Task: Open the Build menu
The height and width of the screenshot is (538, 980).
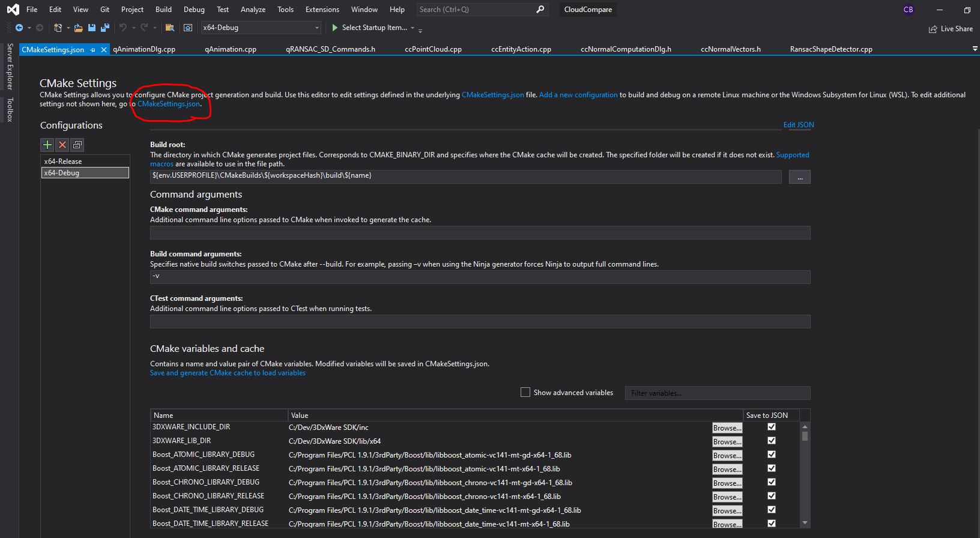Action: 163,10
